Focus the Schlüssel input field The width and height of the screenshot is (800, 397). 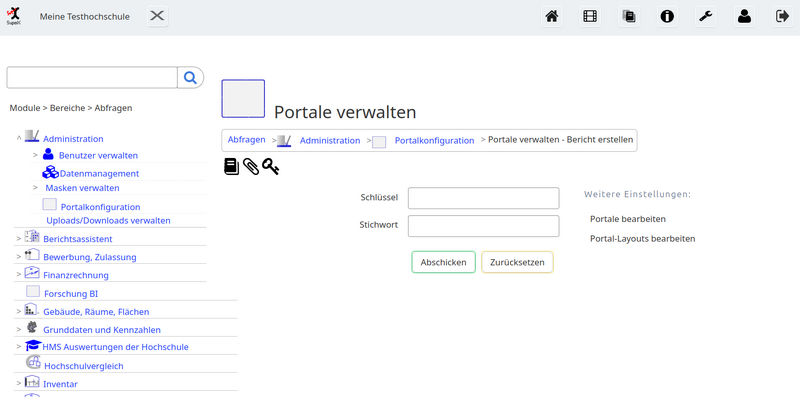484,198
